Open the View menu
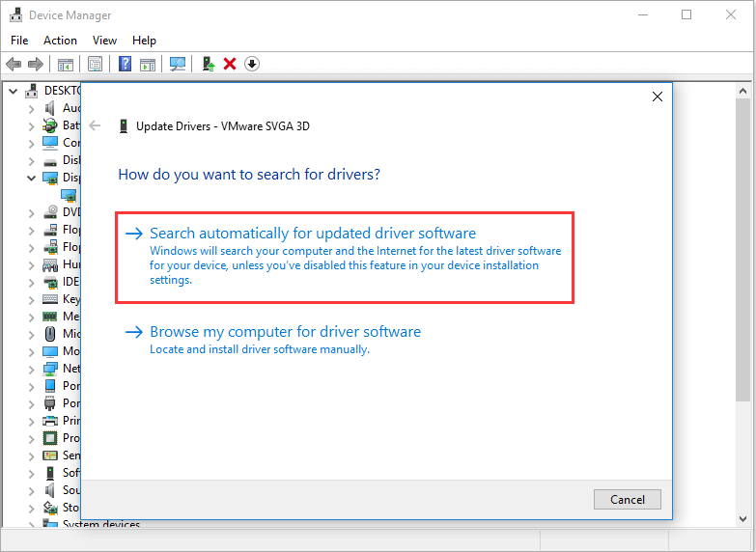Viewport: 756px width, 552px height. (104, 41)
